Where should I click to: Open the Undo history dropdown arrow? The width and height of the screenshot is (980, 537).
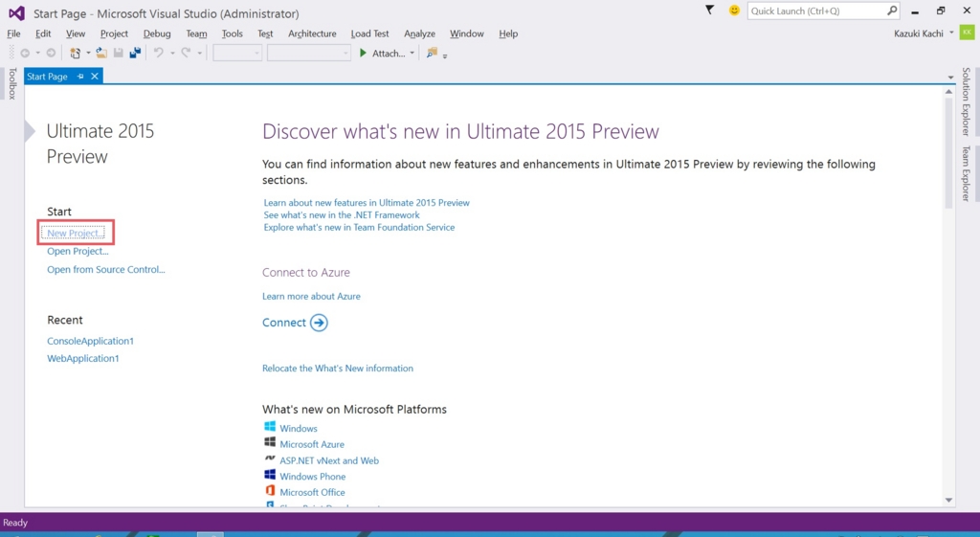(x=172, y=54)
